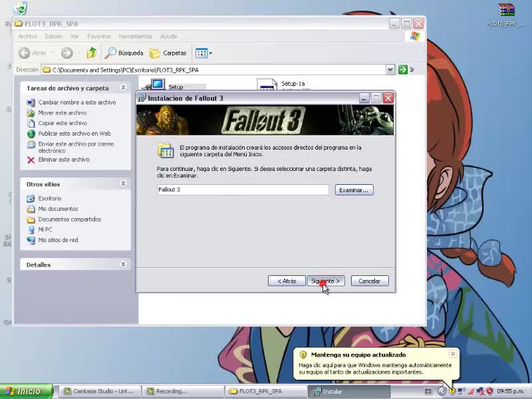Viewport: 532px width, 399px height.
Task: Go up one folder level
Action: tap(92, 53)
